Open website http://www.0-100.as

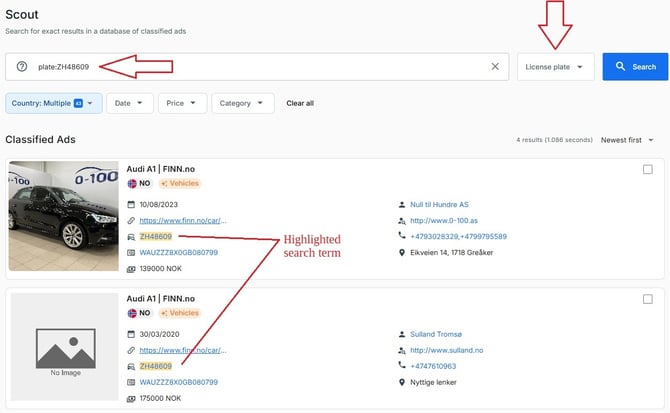[444, 221]
